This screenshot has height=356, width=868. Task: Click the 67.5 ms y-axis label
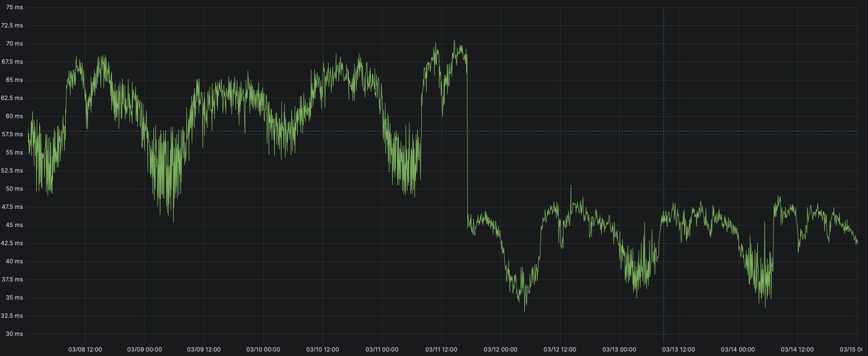[12, 62]
